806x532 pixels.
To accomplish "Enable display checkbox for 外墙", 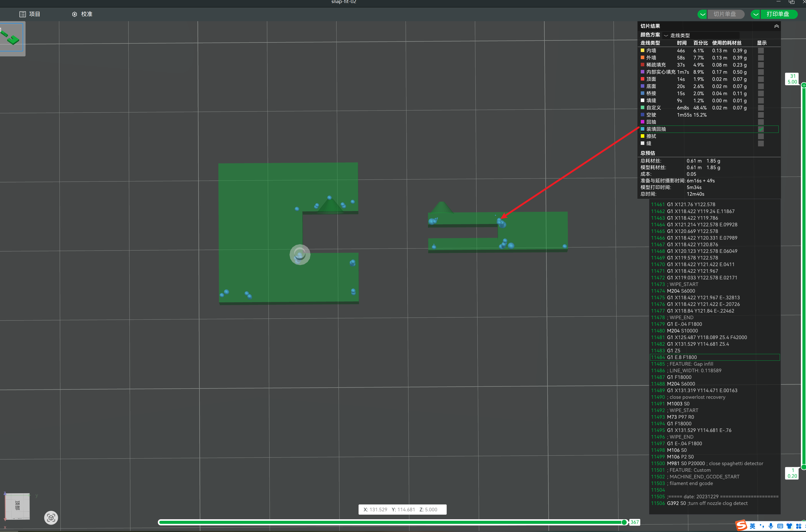I will pyautogui.click(x=761, y=58).
